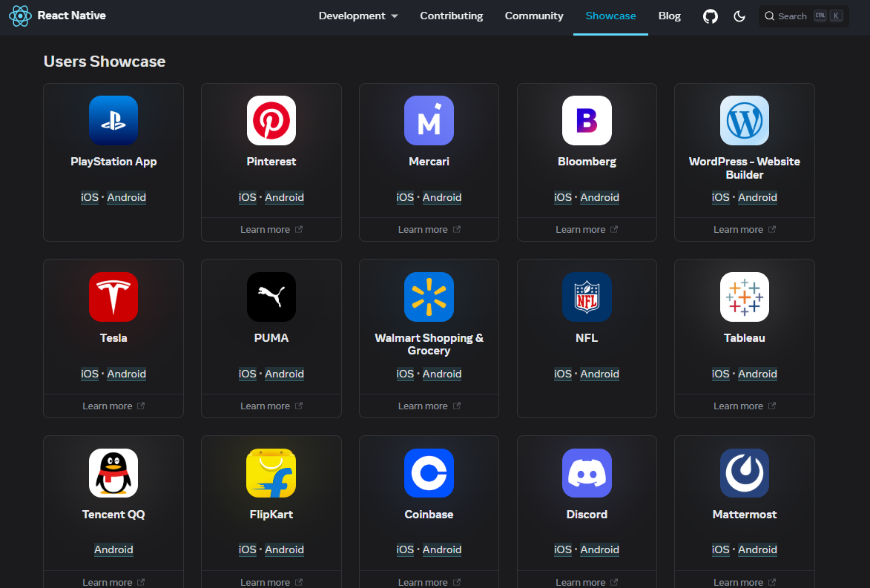The height and width of the screenshot is (588, 870).
Task: Click the Coinbase app icon
Action: [x=429, y=473]
